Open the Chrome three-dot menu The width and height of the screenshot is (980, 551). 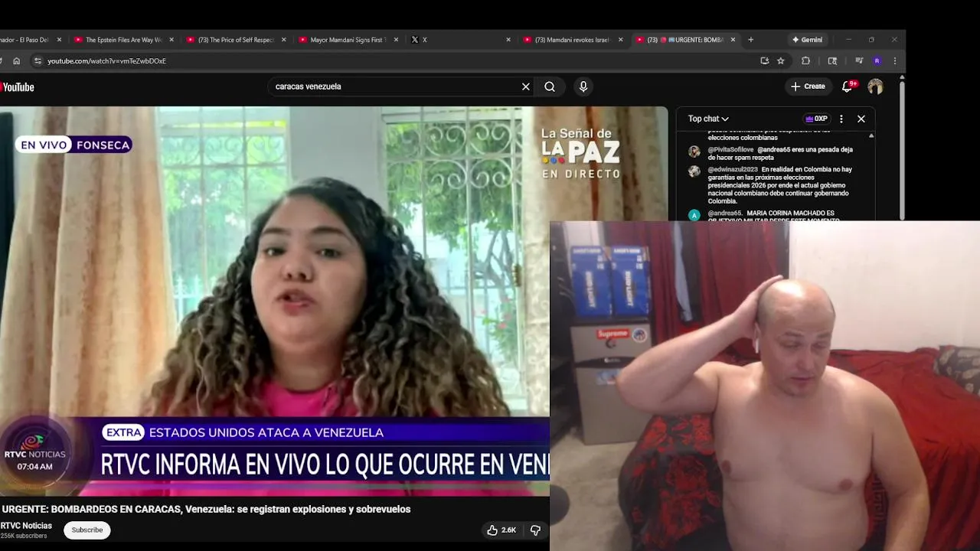895,60
